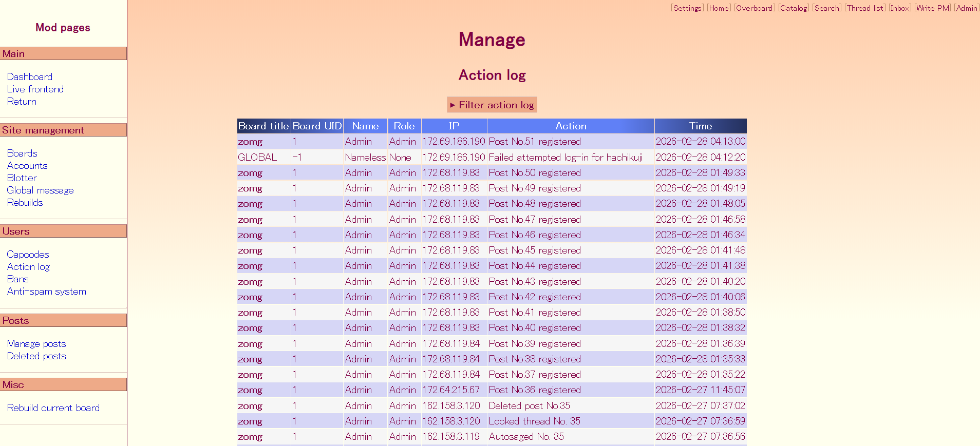Open Boards under Site management
This screenshot has width=980, height=446.
(22, 153)
